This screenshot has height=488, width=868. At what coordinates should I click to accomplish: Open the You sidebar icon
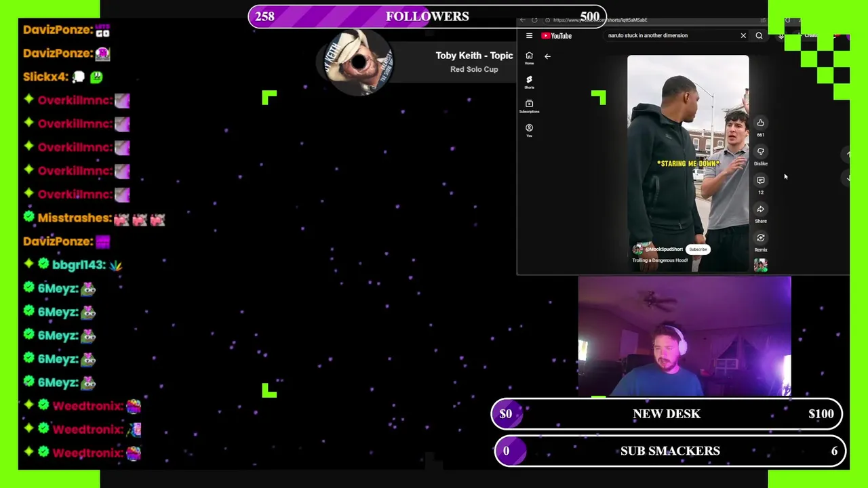click(529, 131)
